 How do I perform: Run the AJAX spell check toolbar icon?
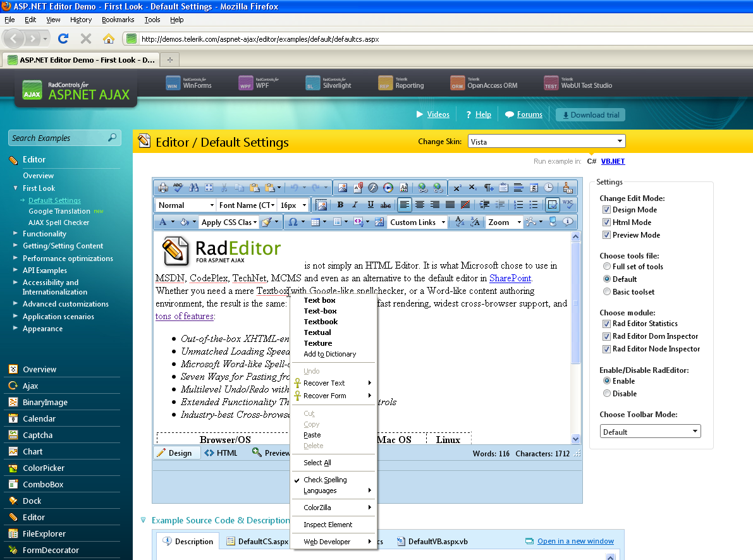click(x=178, y=188)
